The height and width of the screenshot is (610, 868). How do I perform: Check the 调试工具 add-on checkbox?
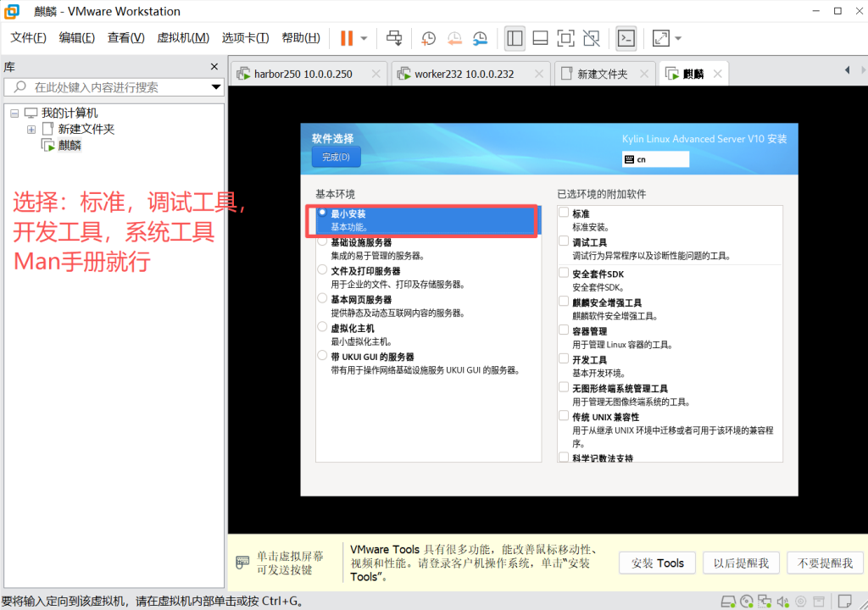(564, 241)
